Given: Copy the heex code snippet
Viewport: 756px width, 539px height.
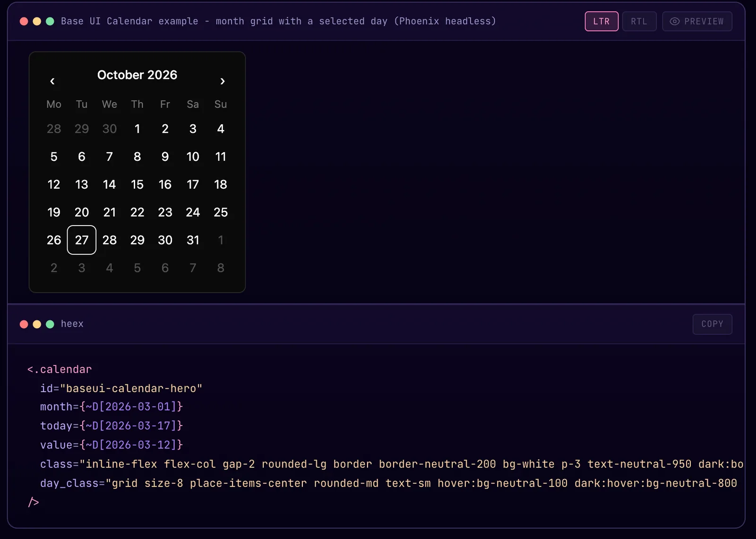Looking at the screenshot, I should (712, 324).
